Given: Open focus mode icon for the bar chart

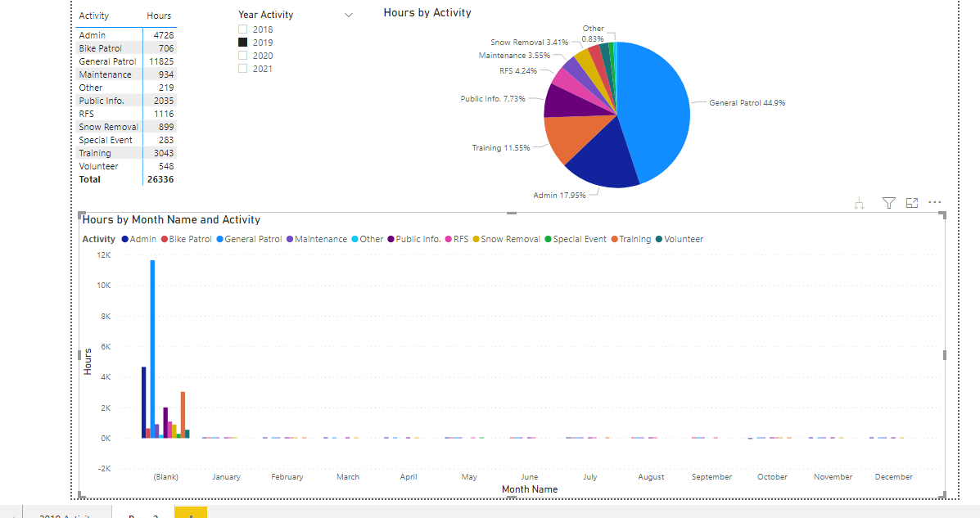Looking at the screenshot, I should (912, 202).
